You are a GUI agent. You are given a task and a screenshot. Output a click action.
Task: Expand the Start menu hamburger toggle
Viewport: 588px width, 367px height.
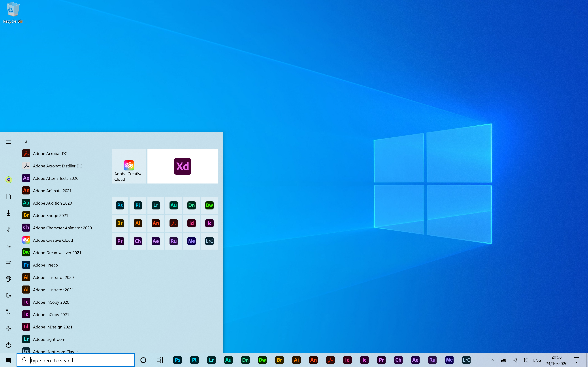[8, 142]
